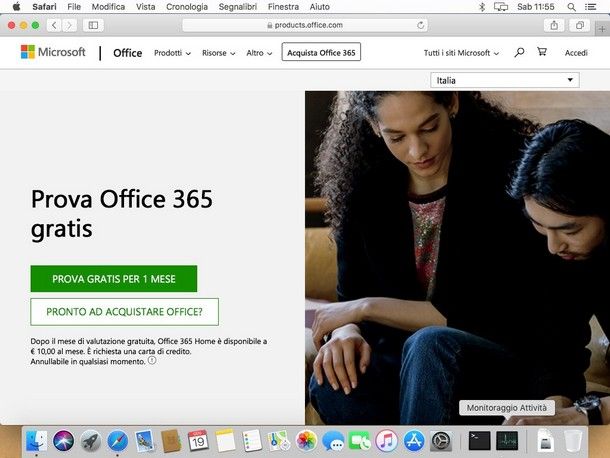Expand the Prodotti dropdown

[172, 53]
